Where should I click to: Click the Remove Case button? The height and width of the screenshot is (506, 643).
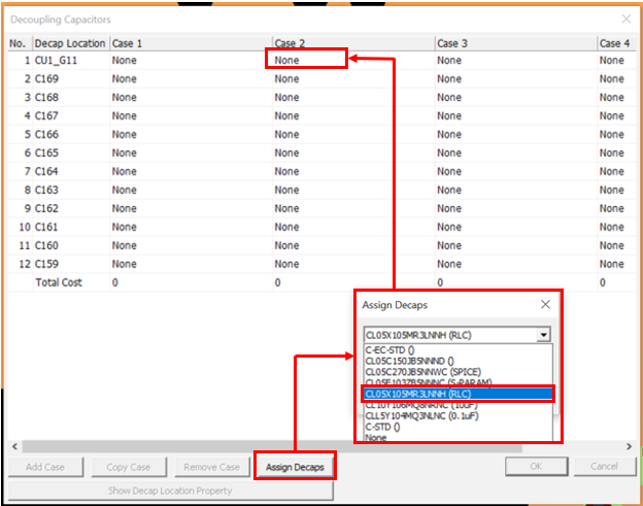[210, 467]
